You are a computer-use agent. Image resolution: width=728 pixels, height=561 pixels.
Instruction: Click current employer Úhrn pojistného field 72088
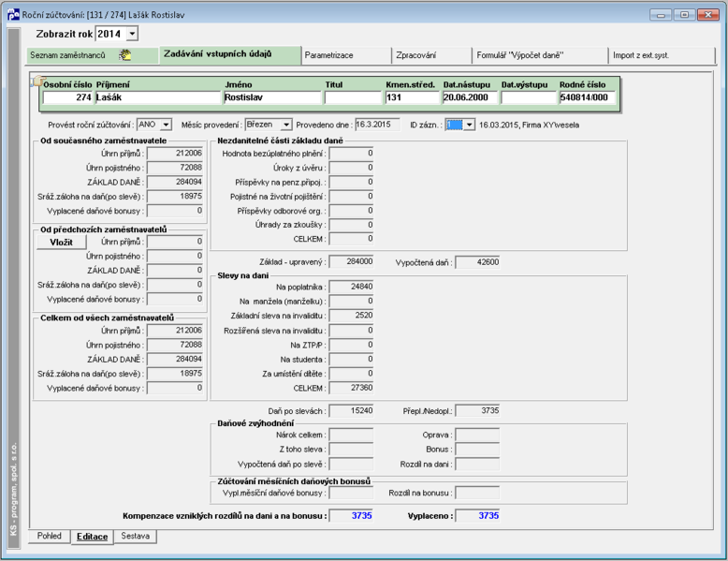175,168
